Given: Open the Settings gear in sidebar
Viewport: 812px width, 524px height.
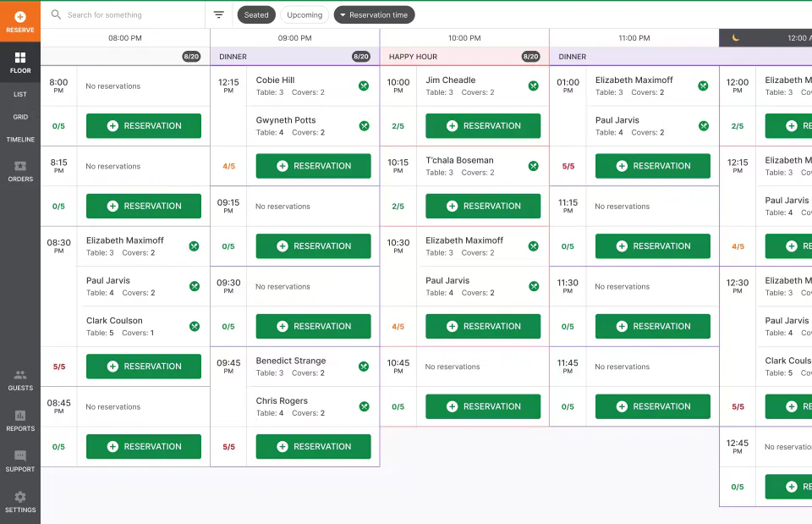Looking at the screenshot, I should coord(20,502).
